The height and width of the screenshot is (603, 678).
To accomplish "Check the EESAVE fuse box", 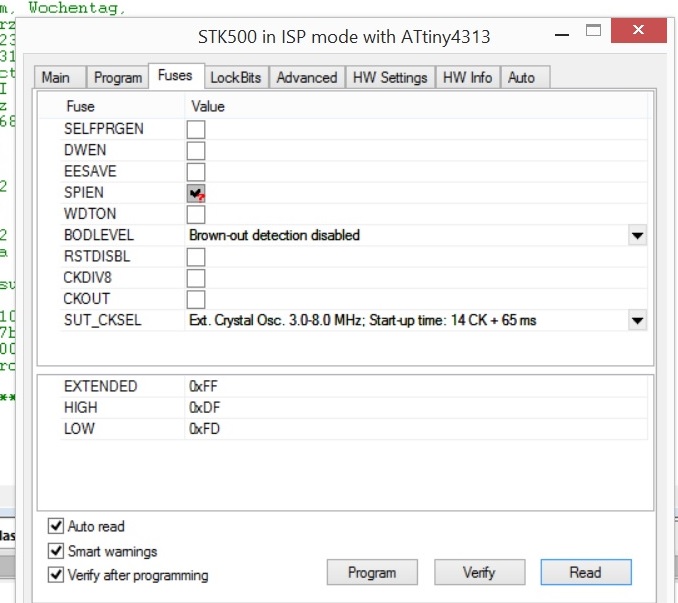I will 196,172.
